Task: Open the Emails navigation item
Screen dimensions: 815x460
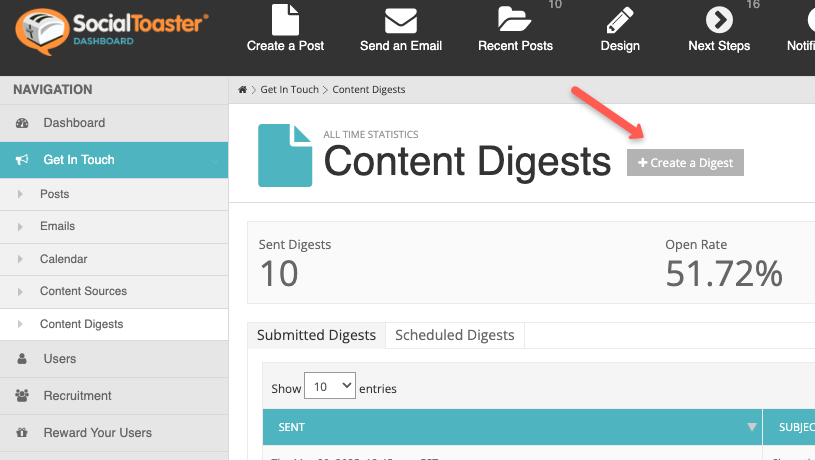Action: click(x=114, y=227)
